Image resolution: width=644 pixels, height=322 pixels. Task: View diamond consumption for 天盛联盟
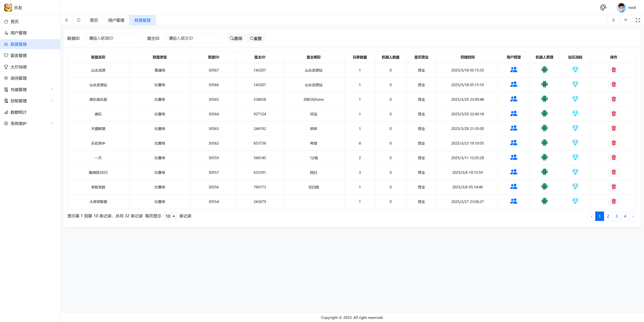575,128
